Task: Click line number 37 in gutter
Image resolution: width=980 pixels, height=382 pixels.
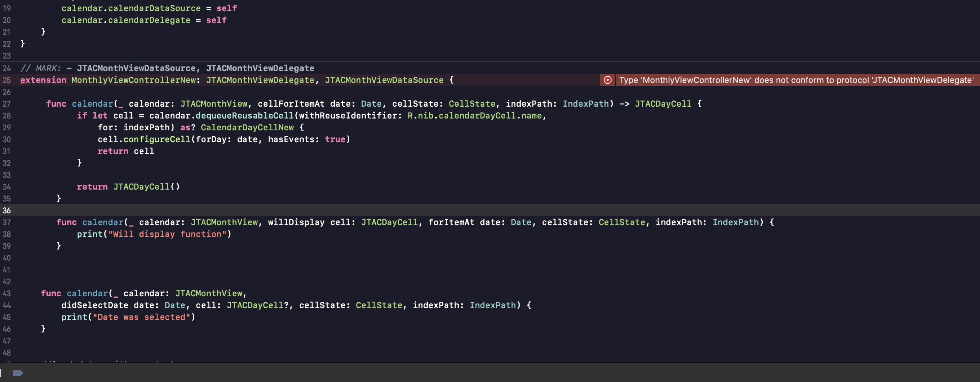Action: [7, 222]
